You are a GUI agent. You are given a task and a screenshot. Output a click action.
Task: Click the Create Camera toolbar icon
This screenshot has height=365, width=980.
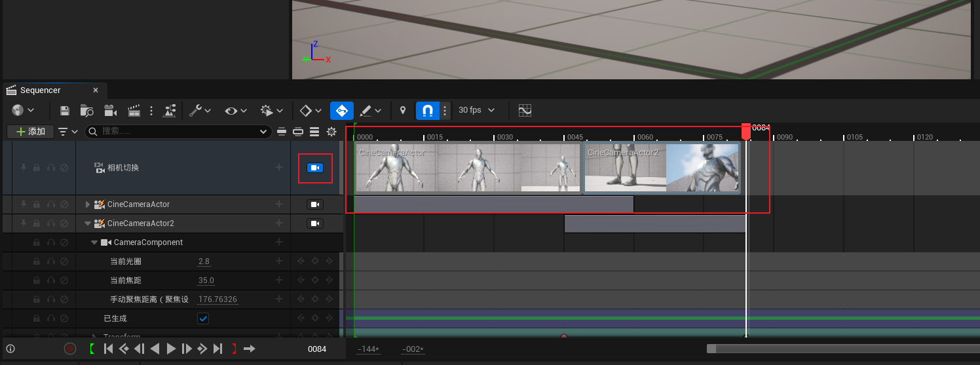pos(111,111)
